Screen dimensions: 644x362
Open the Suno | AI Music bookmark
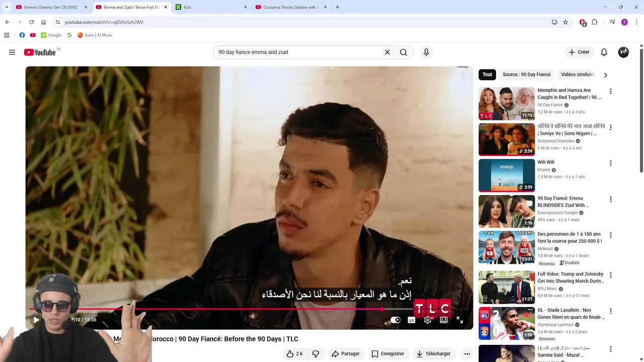coord(95,35)
